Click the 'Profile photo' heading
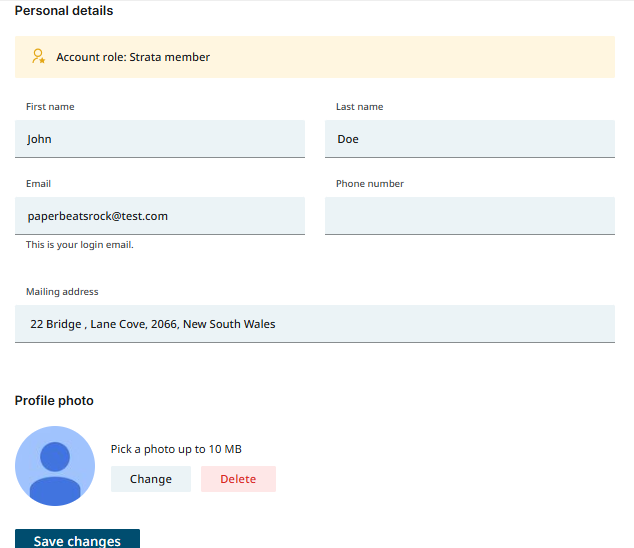This screenshot has width=634, height=548. [54, 400]
